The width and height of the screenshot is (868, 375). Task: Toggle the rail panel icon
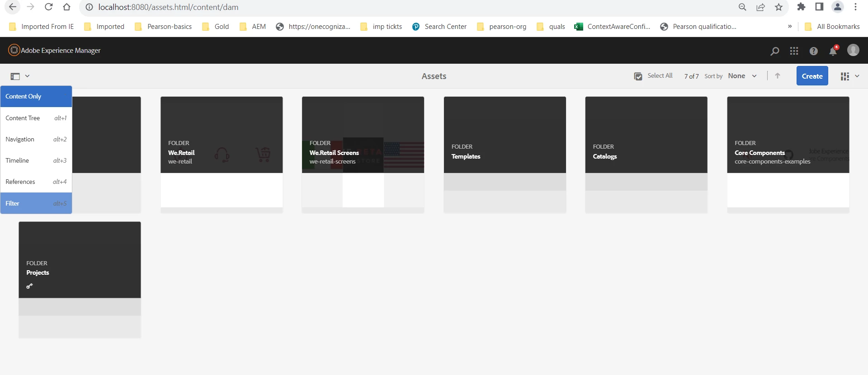(x=15, y=76)
